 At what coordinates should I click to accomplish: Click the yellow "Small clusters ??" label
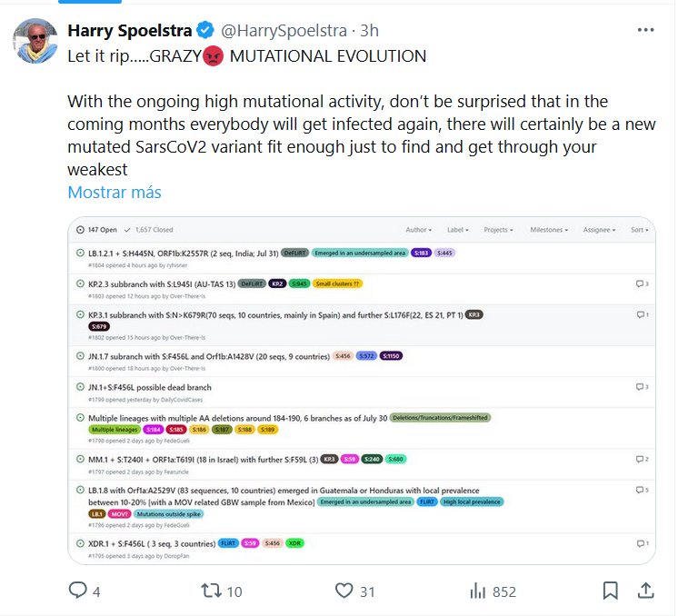tap(337, 283)
